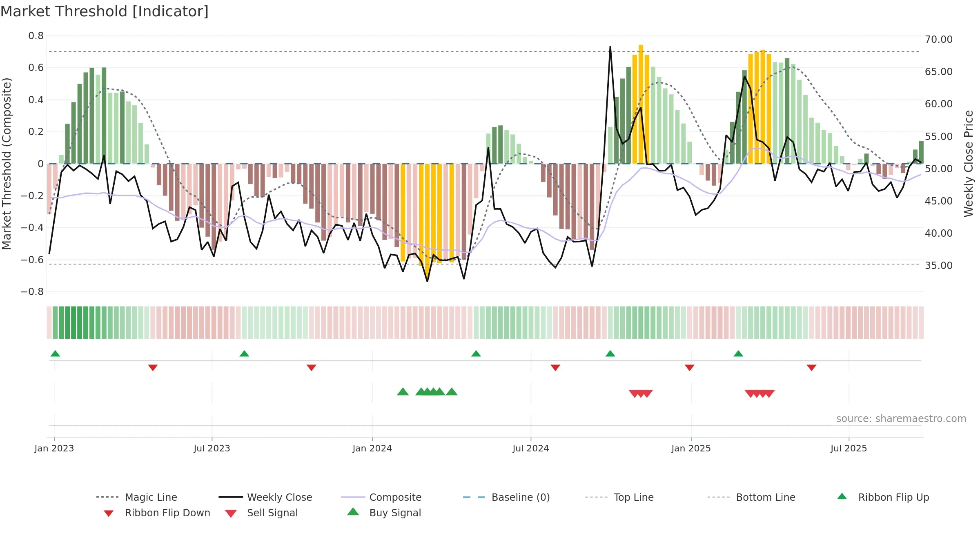Image resolution: width=980 pixels, height=551 pixels.
Task: Click the green Ribbon Flip Up legend triangle
Action: point(842,496)
